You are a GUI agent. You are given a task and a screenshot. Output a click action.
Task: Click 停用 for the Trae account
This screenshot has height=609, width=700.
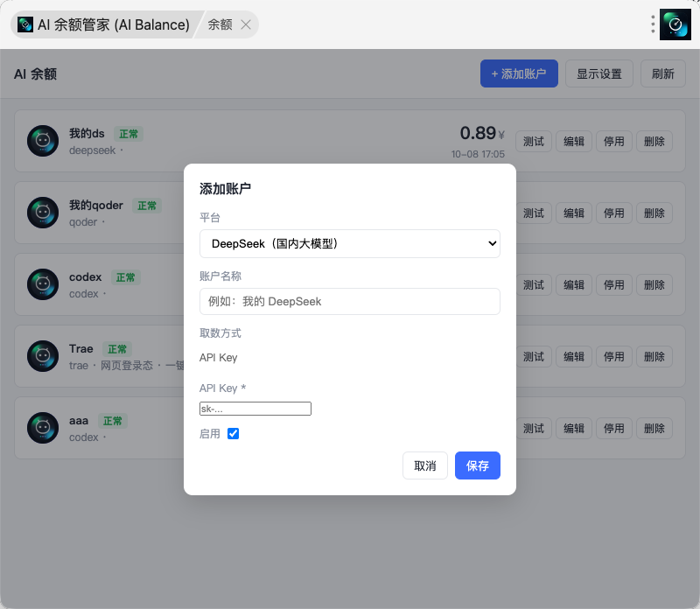(614, 357)
